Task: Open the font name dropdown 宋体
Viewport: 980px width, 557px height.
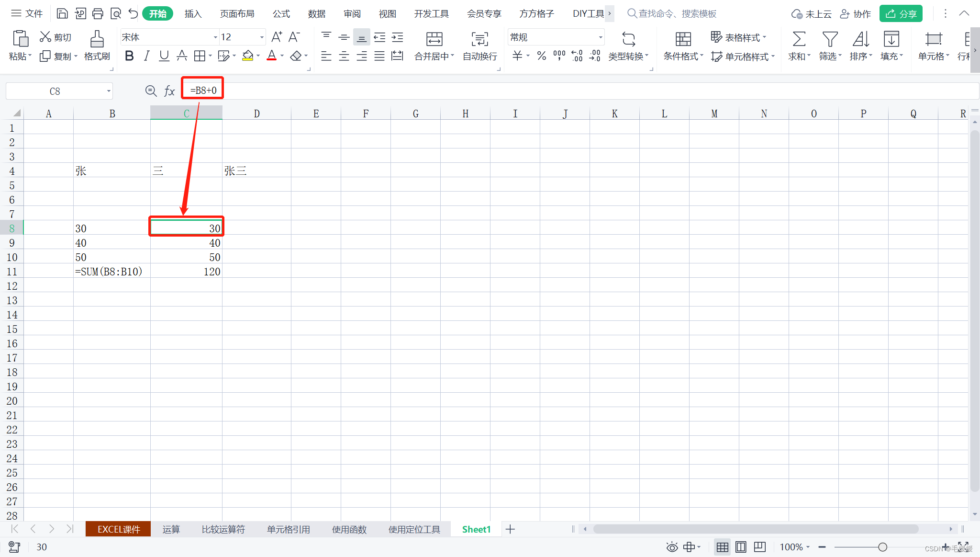Action: 215,37
